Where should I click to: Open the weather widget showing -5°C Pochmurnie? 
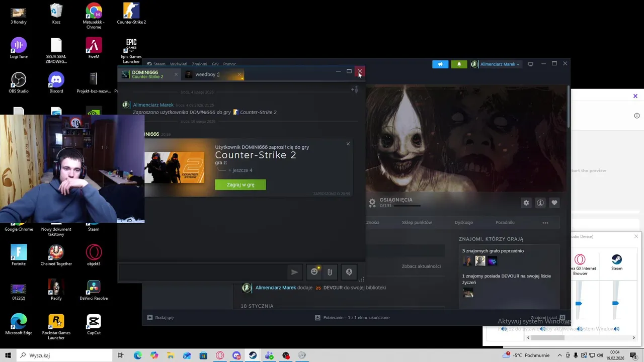pyautogui.click(x=526, y=355)
